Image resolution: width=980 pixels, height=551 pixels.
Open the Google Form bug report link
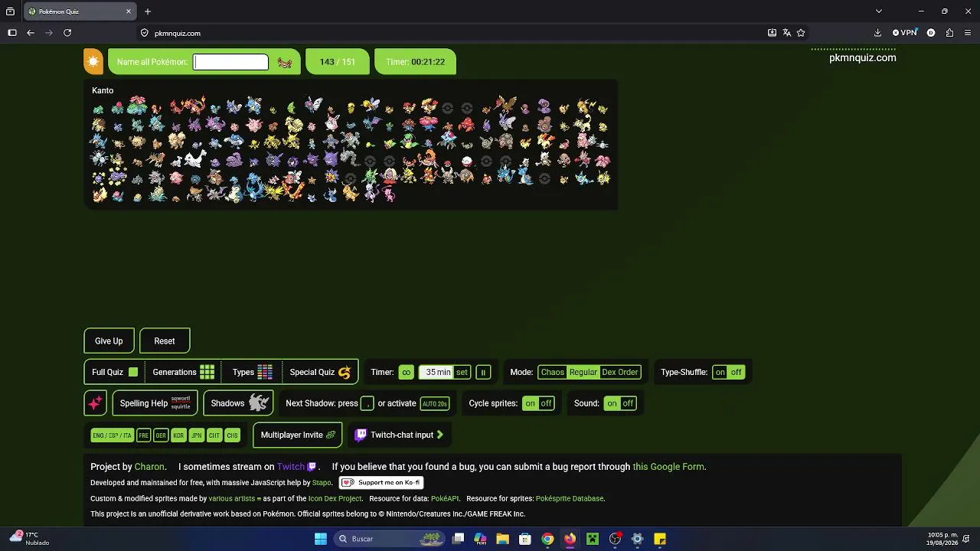click(668, 467)
